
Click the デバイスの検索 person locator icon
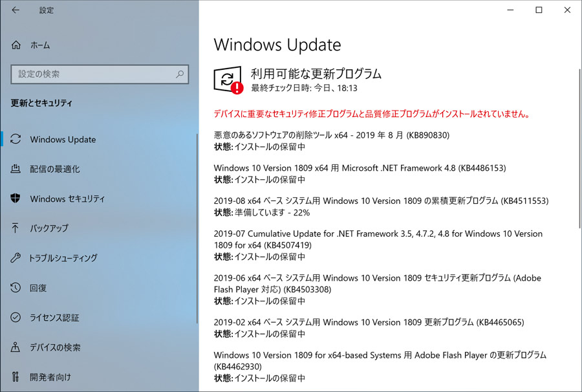pyautogui.click(x=16, y=347)
